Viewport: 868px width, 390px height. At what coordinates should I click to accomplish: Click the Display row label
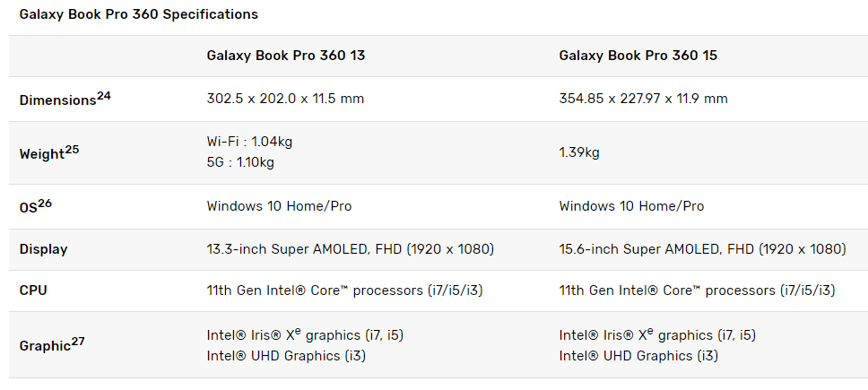pyautogui.click(x=43, y=249)
